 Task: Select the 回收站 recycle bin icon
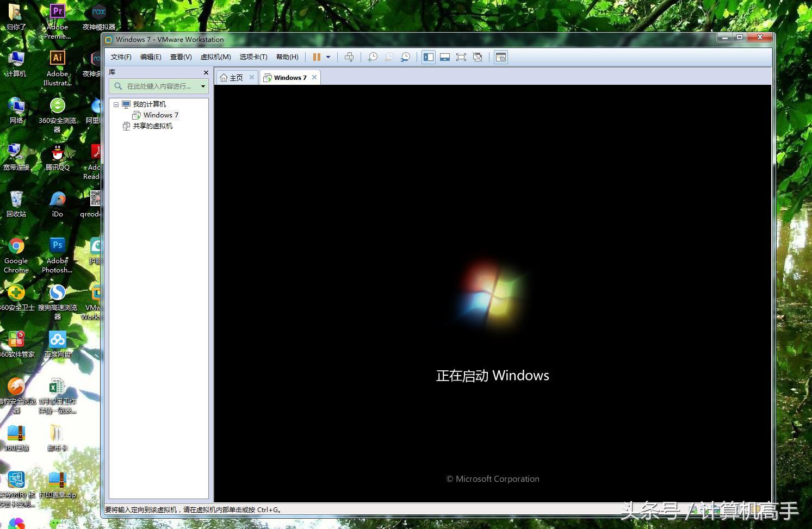point(16,203)
